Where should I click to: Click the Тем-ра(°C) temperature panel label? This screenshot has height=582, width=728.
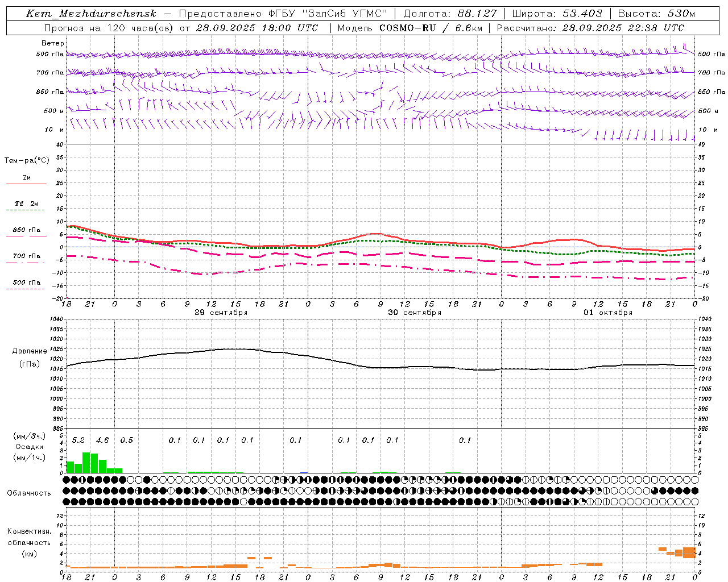pyautogui.click(x=27, y=161)
